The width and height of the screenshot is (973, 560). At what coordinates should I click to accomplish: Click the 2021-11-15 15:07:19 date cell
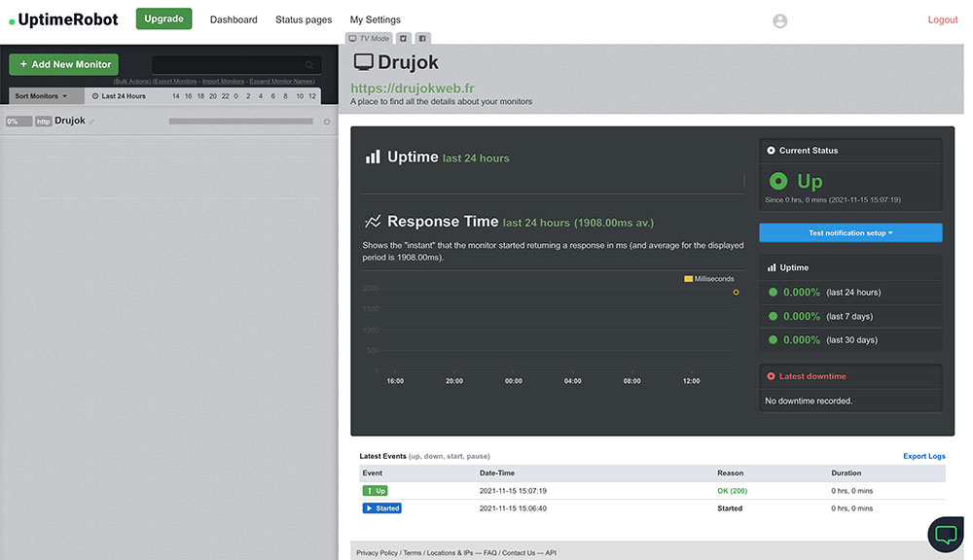click(x=513, y=491)
